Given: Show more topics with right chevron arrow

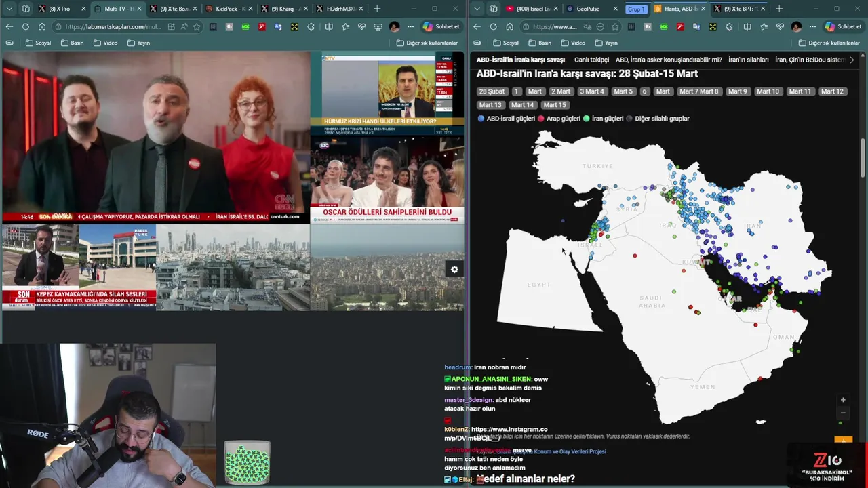Looking at the screenshot, I should 852,60.
